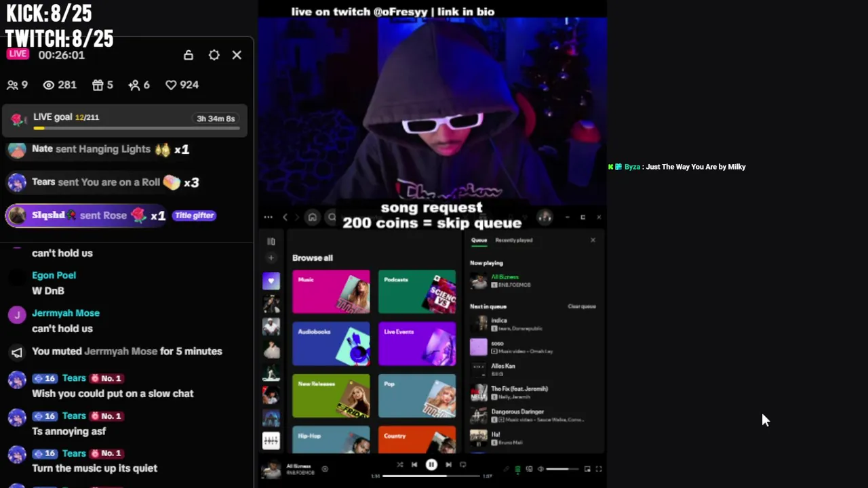Image resolution: width=868 pixels, height=488 pixels.
Task: Seek on the song progress bar
Action: 431,476
